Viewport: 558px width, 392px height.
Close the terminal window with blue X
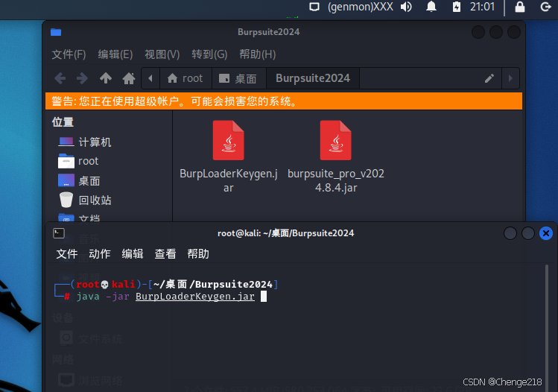point(546,233)
